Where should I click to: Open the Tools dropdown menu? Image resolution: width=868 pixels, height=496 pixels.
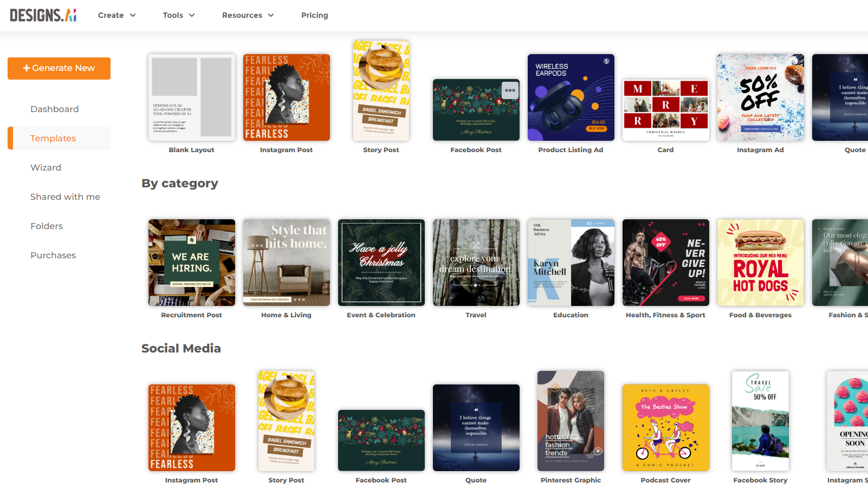(x=179, y=15)
